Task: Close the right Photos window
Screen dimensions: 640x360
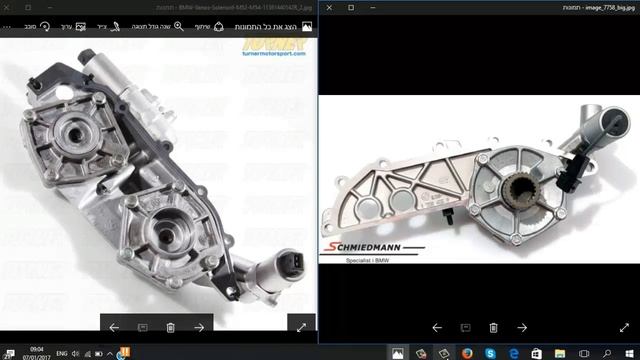Action: click(329, 7)
